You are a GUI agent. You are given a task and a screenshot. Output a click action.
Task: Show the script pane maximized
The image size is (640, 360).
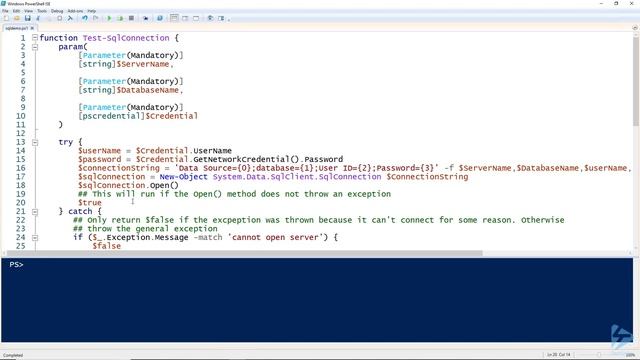tap(196, 18)
